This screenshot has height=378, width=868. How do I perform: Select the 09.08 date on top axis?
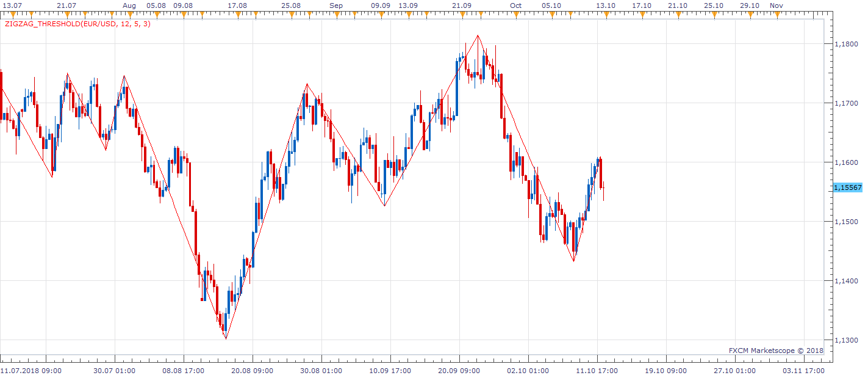(x=183, y=5)
